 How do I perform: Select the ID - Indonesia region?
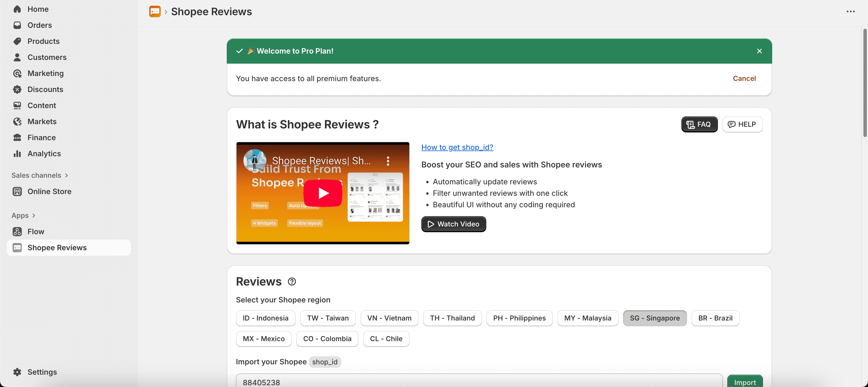(x=265, y=318)
